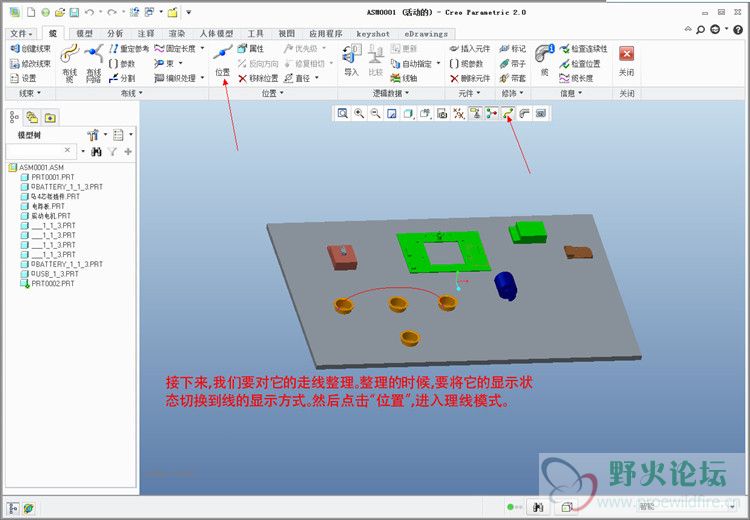Expand the 布线 group overflow arrow

pos(141,93)
